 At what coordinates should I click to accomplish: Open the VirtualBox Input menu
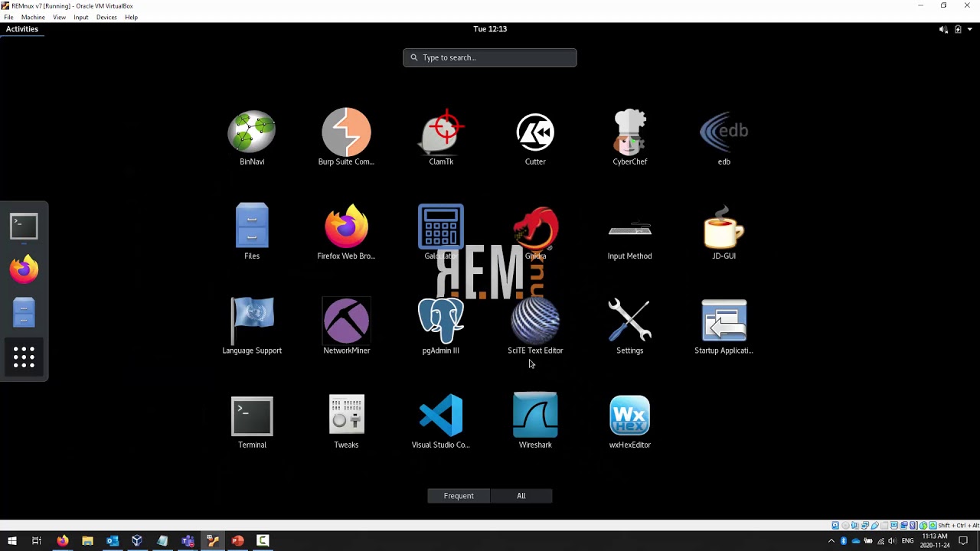pyautogui.click(x=80, y=17)
